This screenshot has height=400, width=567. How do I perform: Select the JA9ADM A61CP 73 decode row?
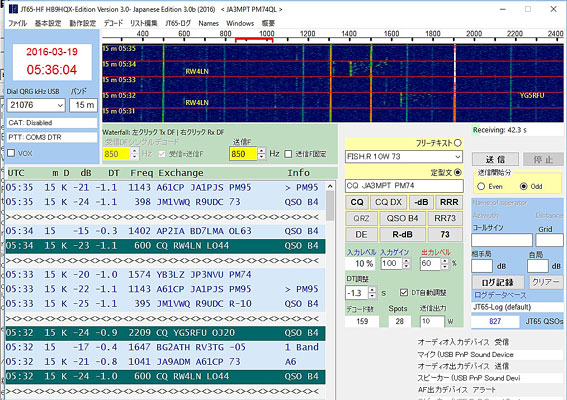click(x=165, y=362)
